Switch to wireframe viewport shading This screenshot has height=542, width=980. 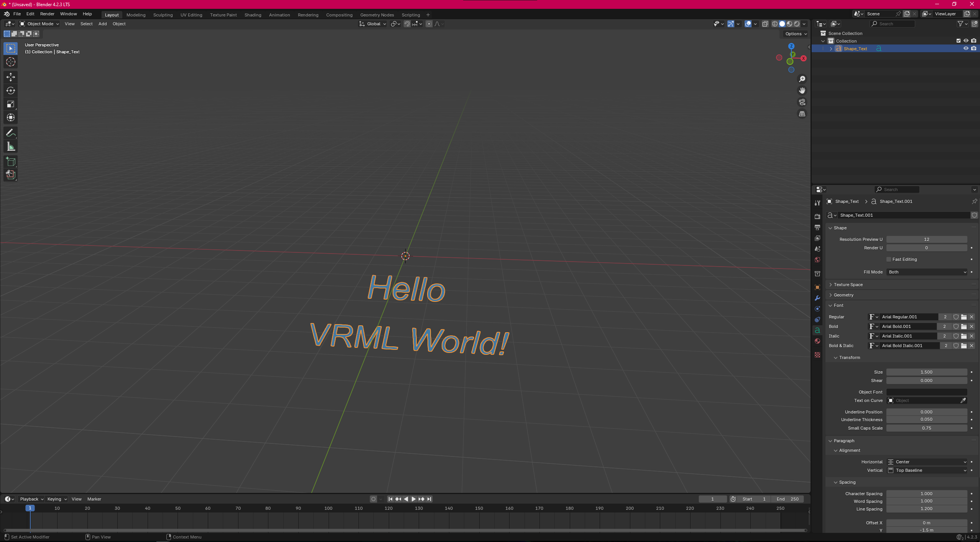(x=775, y=24)
